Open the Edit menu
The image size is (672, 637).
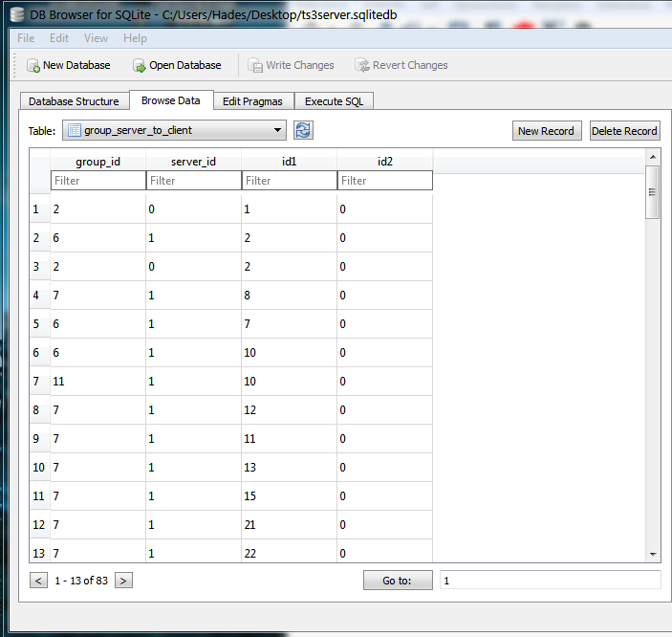[x=59, y=38]
